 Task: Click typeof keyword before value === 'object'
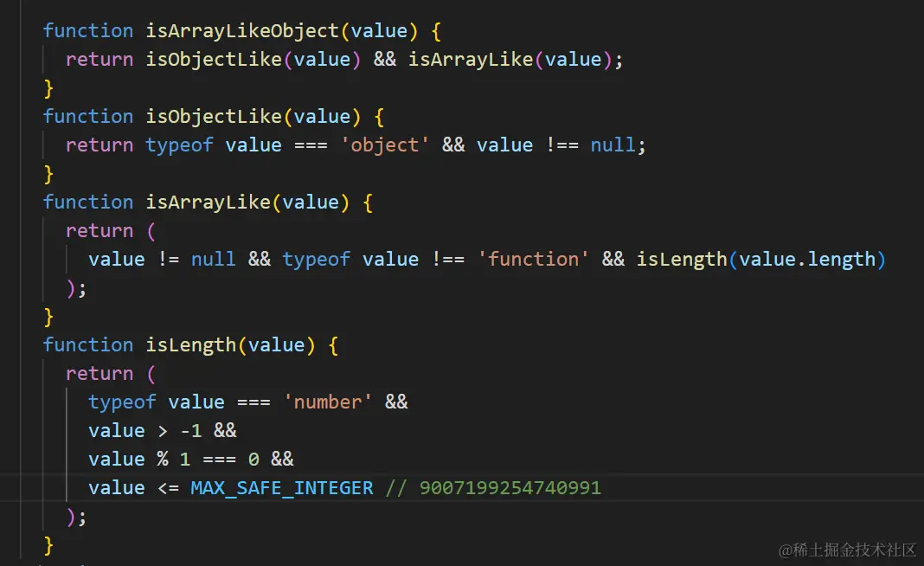coord(179,145)
